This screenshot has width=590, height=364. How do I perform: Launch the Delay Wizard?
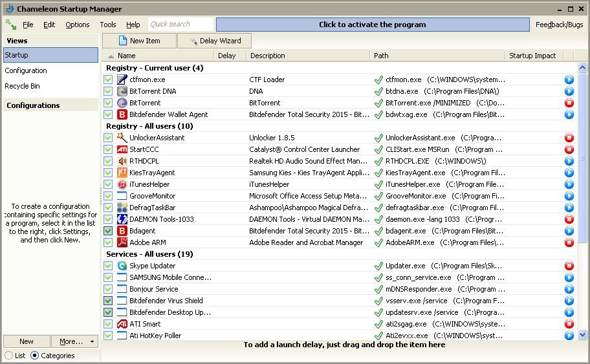coord(215,41)
